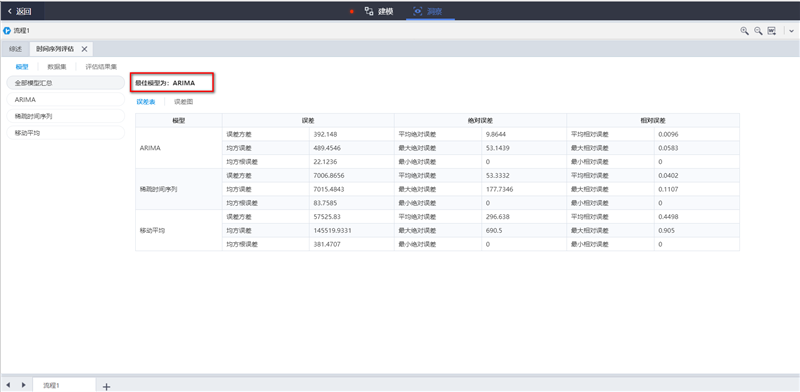Click the 误差 column group header
The image size is (800, 392).
coord(308,120)
